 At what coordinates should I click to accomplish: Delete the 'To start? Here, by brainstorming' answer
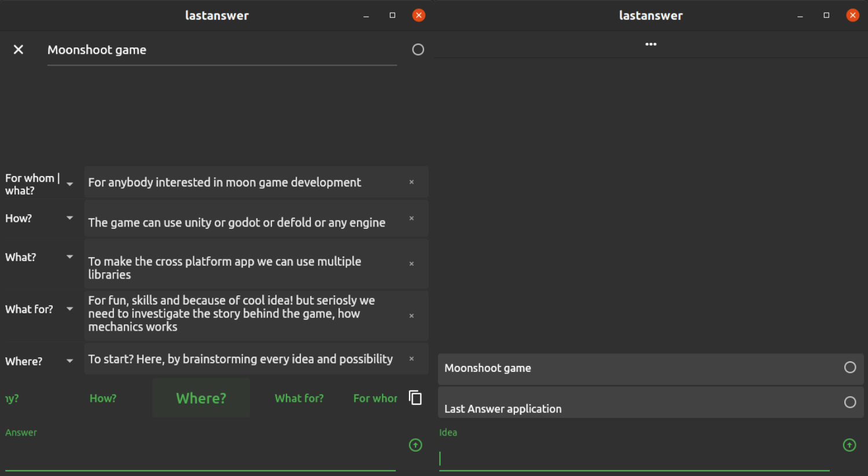(x=411, y=359)
